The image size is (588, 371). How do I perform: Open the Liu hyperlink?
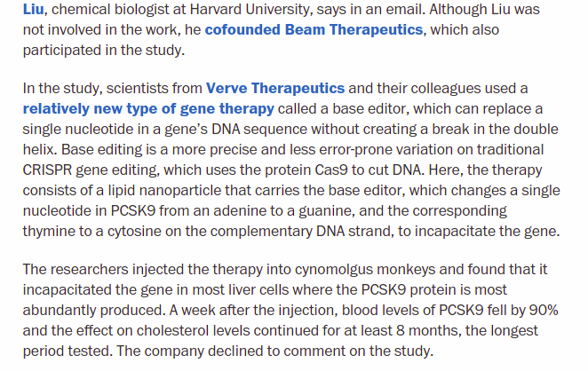[x=33, y=9]
